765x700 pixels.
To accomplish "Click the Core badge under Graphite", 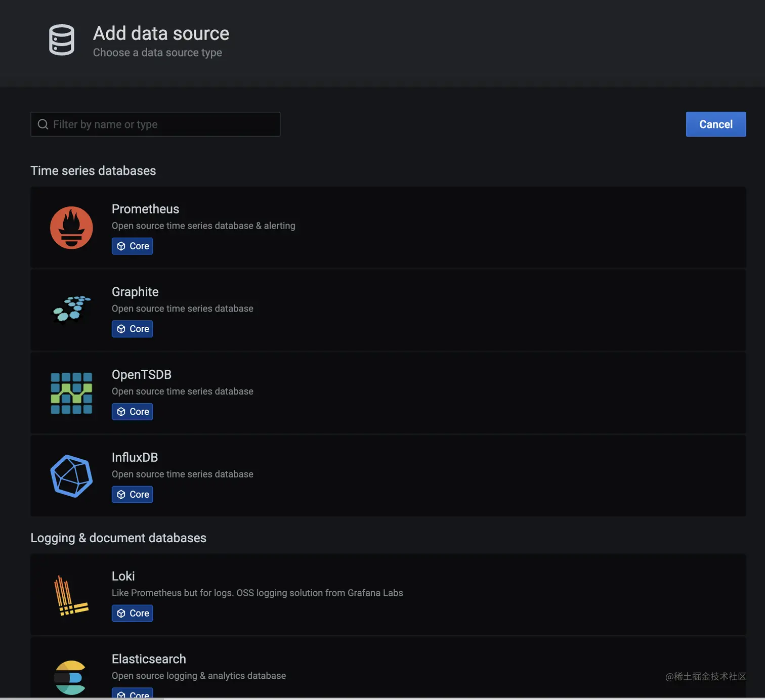I will [132, 329].
